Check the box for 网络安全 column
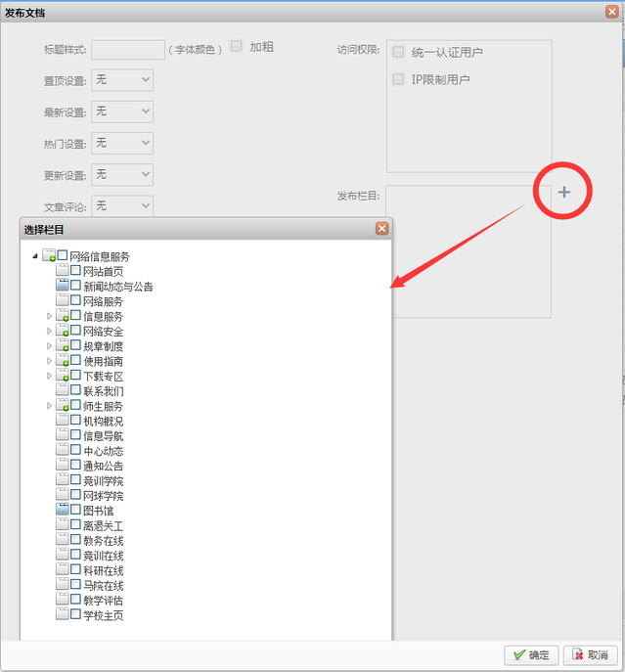The image size is (625, 672). click(x=75, y=332)
